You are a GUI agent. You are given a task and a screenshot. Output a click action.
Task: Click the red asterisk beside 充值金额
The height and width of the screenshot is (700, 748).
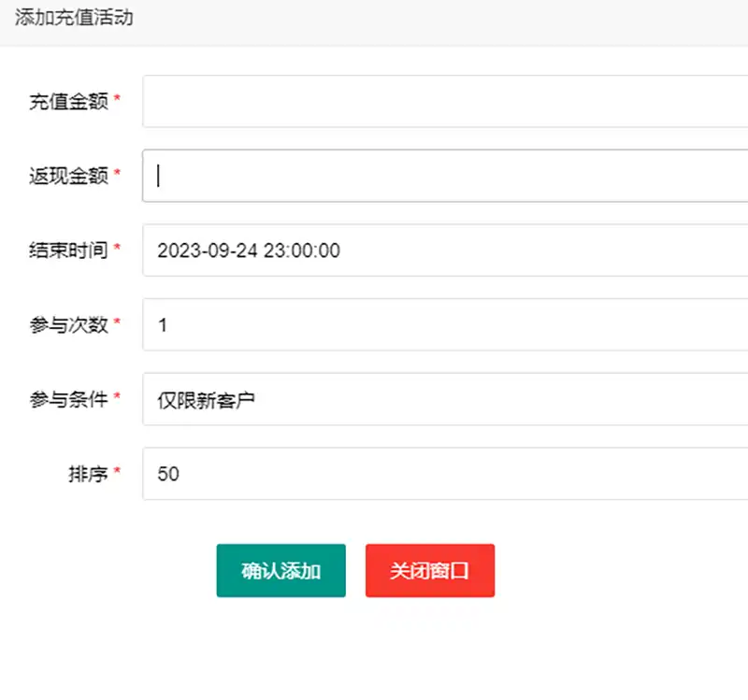point(118,100)
